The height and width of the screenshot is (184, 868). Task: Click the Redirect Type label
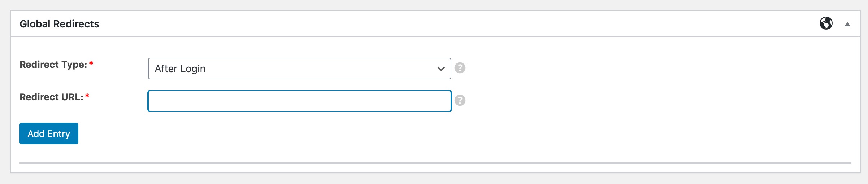tap(53, 65)
